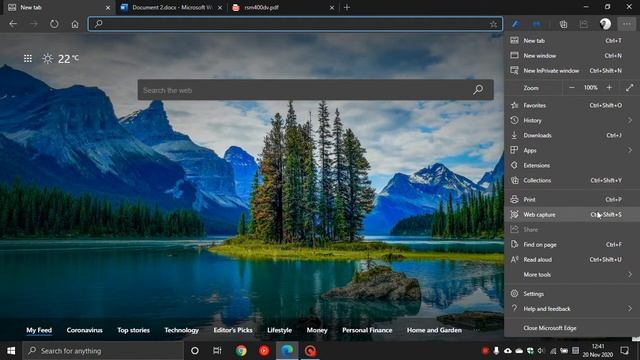Enter full screen with the diagonal arrows icon
The height and width of the screenshot is (360, 640).
[629, 88]
